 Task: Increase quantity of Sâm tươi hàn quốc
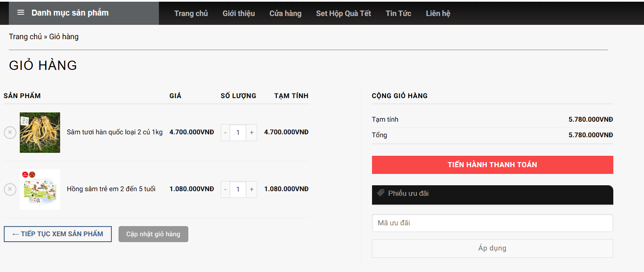251,132
